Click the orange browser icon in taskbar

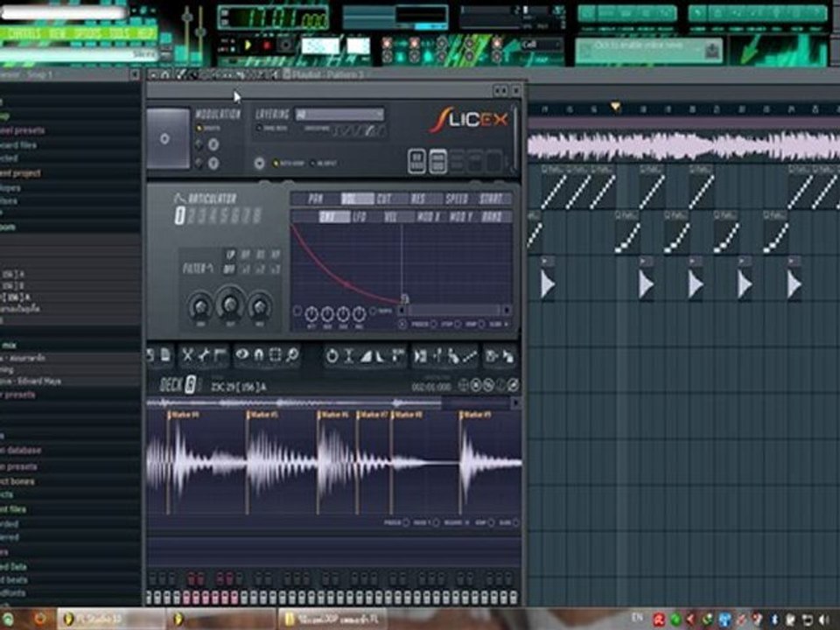(40, 619)
